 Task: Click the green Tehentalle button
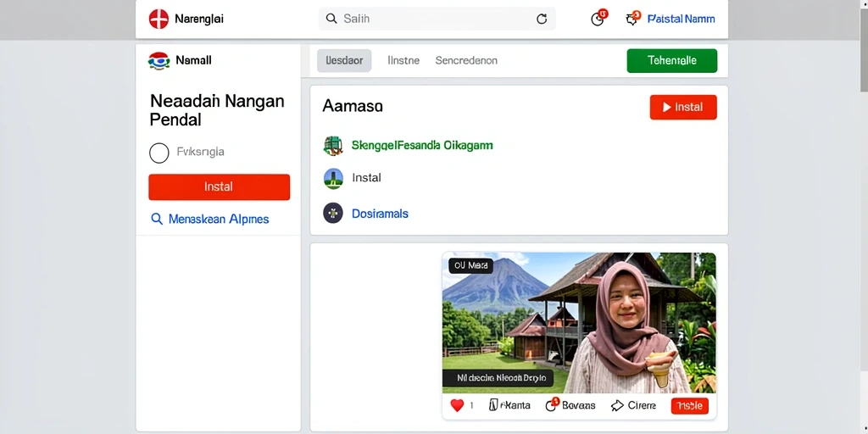tap(672, 61)
